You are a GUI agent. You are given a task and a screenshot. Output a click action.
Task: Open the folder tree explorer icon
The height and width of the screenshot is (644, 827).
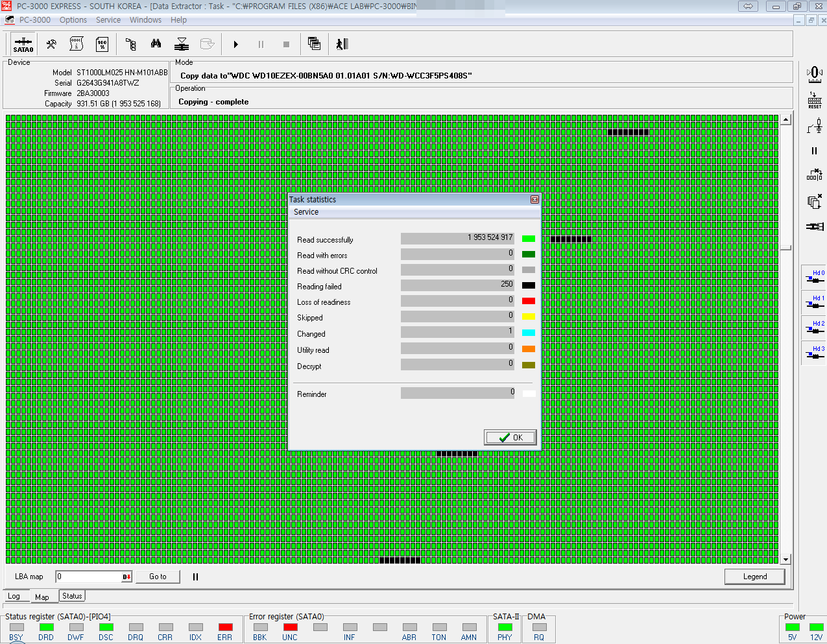tap(130, 44)
